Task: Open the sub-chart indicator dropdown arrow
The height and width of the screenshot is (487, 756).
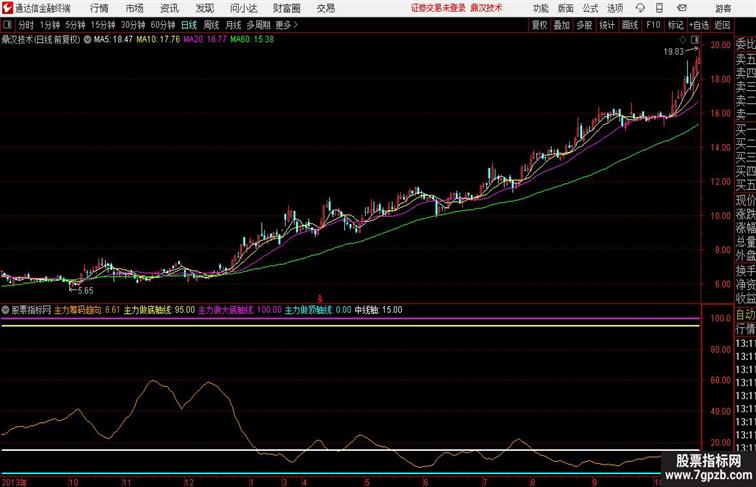Action: tap(5, 310)
